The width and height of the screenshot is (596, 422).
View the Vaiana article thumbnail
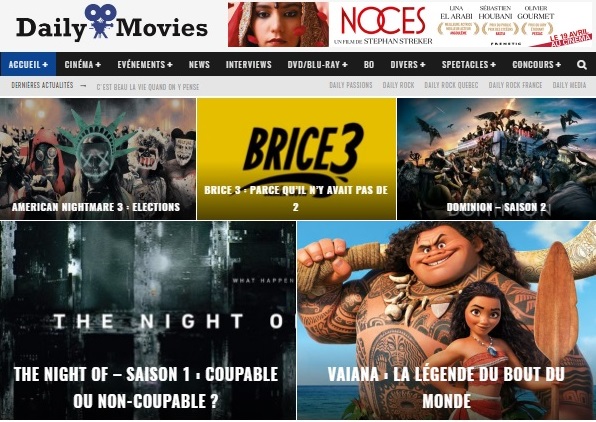(x=447, y=320)
